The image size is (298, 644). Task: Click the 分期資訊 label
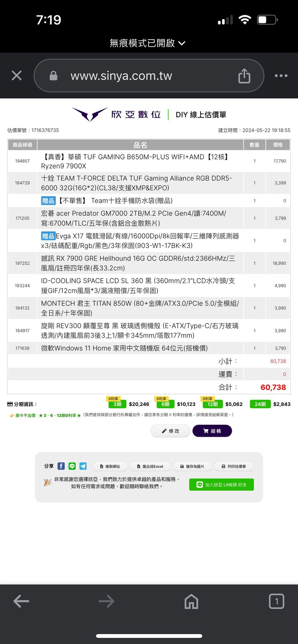pos(22,404)
